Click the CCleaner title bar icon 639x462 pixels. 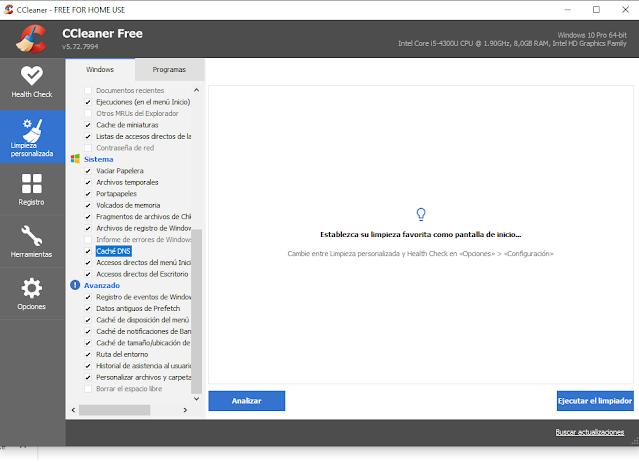click(8, 9)
